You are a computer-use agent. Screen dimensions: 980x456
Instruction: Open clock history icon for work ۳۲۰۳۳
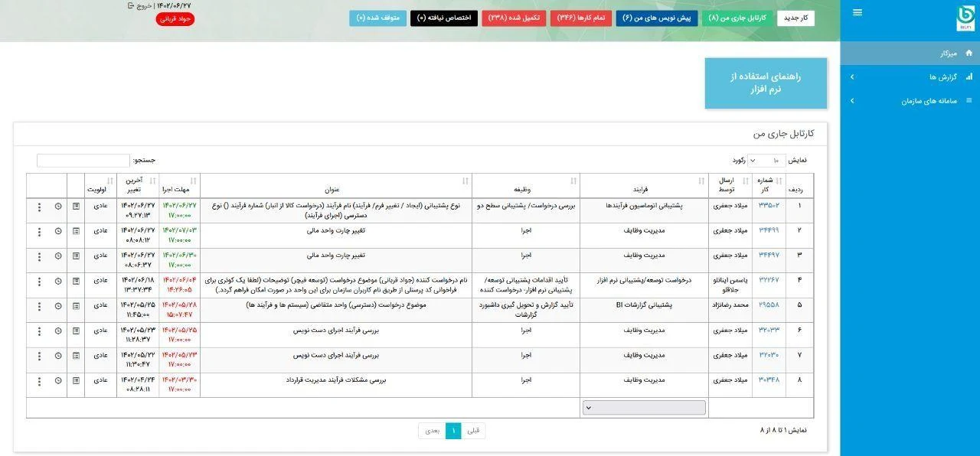click(58, 331)
